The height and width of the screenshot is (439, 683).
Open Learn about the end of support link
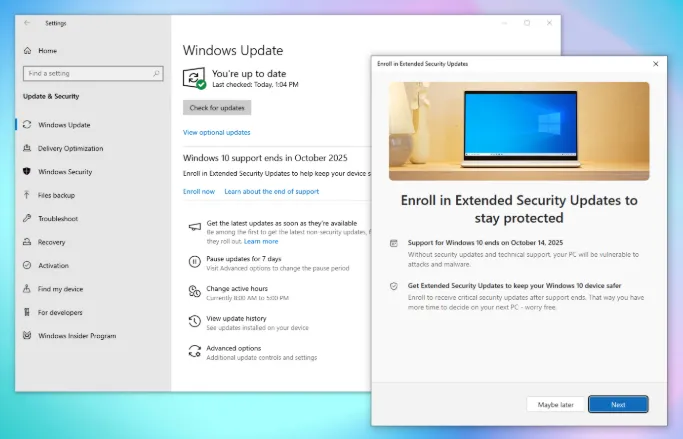271,191
